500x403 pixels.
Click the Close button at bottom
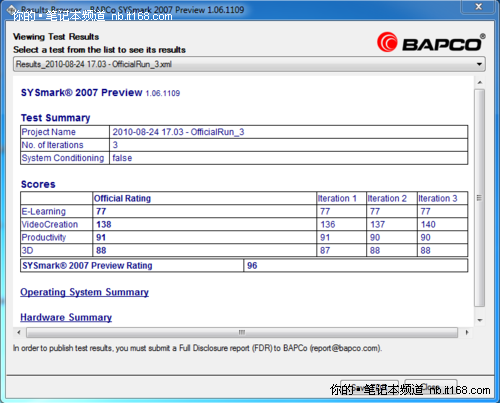coord(431,387)
